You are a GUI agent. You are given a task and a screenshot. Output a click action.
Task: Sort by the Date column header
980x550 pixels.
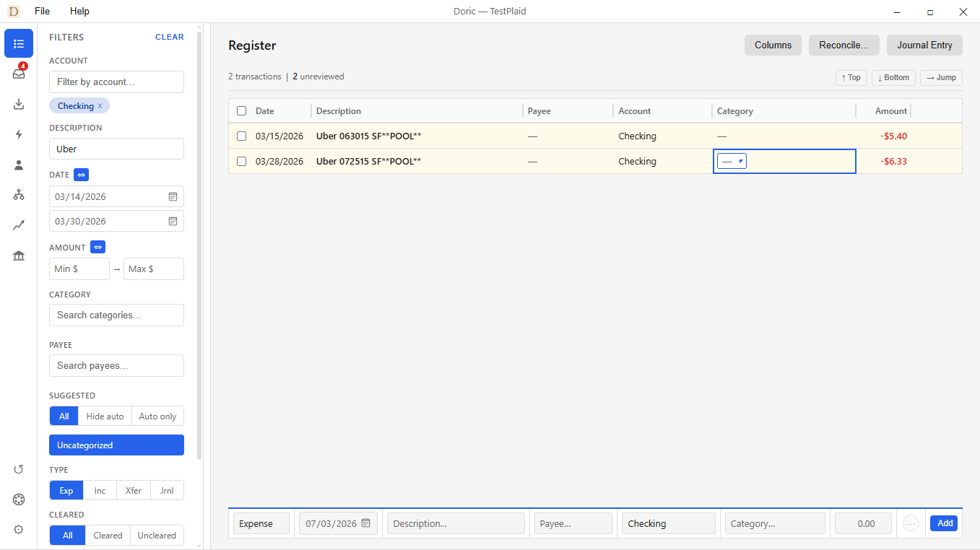click(265, 111)
